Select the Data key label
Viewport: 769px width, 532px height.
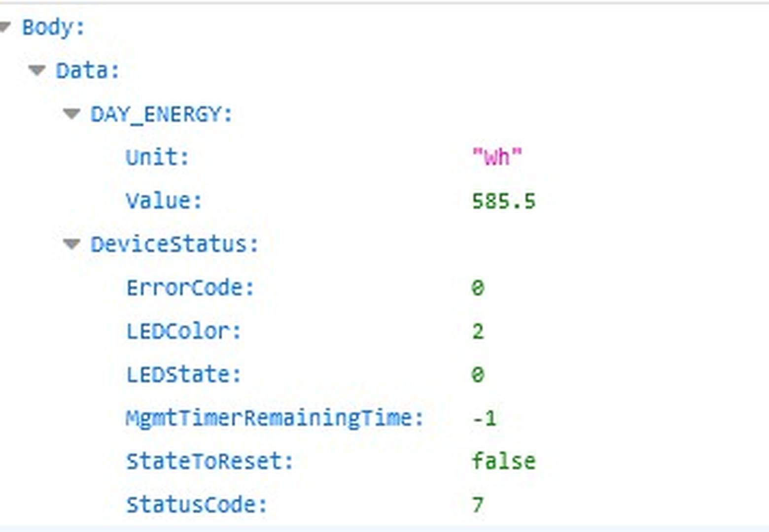[x=88, y=70]
